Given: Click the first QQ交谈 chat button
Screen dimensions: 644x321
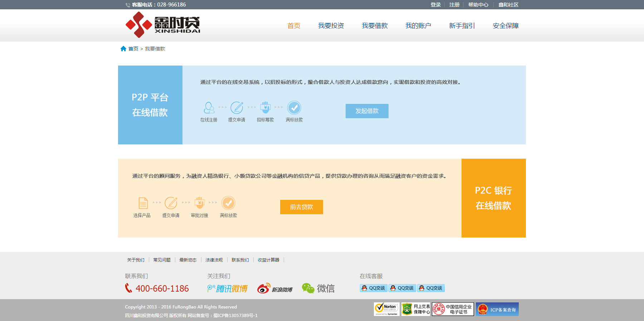Looking at the screenshot, I should [x=374, y=288].
